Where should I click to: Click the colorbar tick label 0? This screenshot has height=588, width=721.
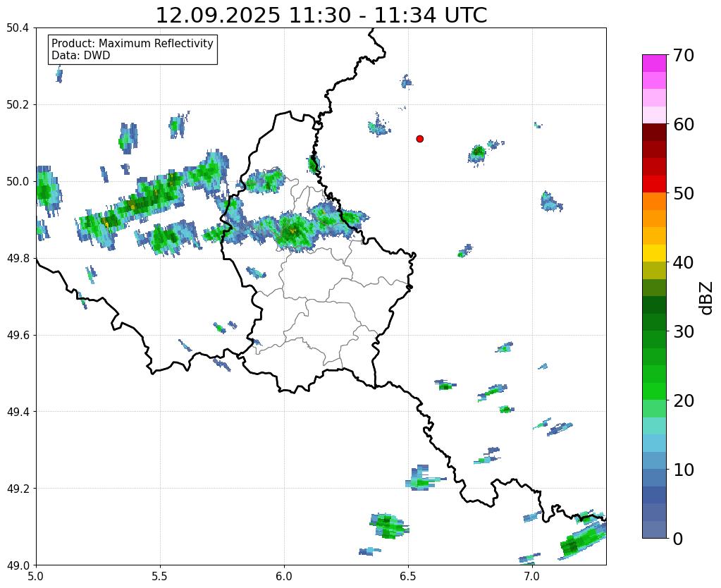678,539
